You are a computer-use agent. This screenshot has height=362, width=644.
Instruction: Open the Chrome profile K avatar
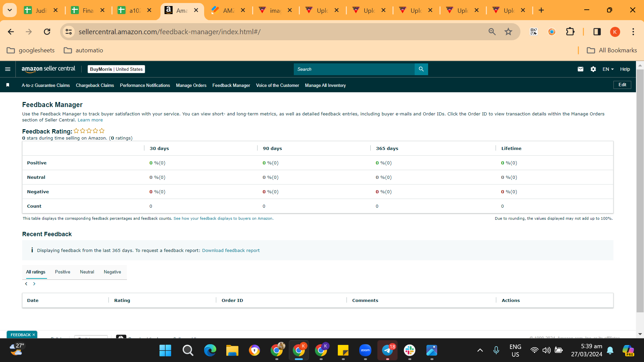click(x=615, y=32)
